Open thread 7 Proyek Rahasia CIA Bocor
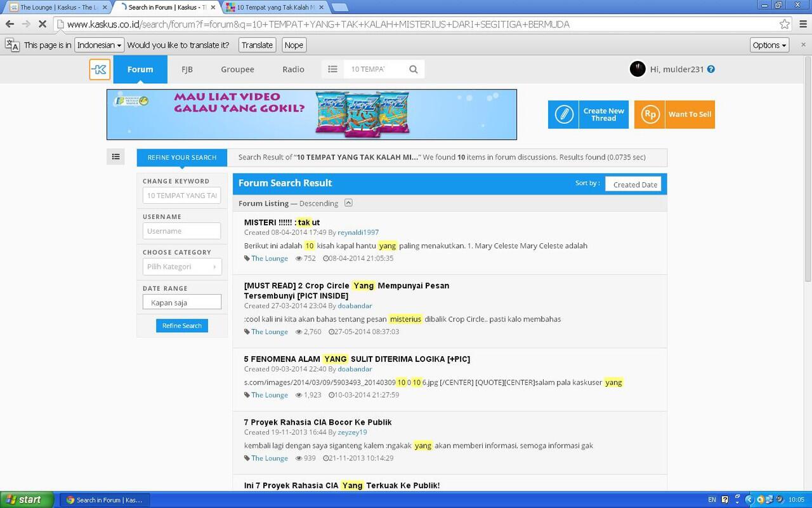The height and width of the screenshot is (508, 812). [318, 422]
